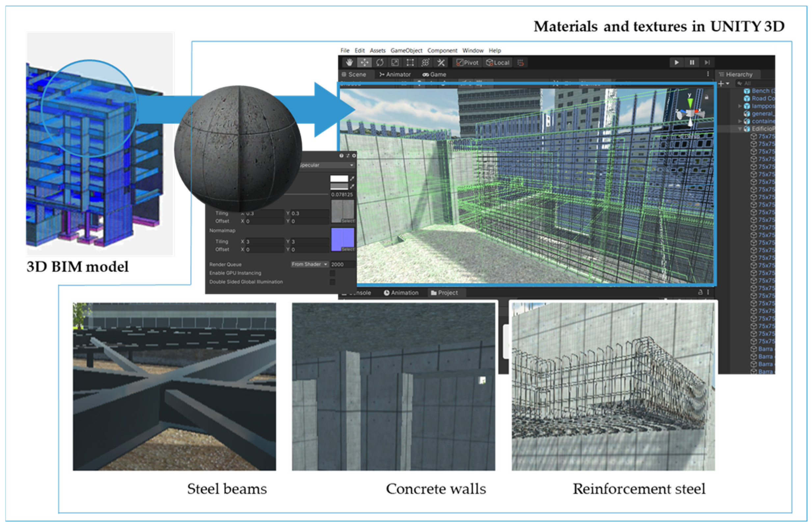Open the bottom panel three-dot menu
This screenshot has height=528, width=812.
point(708,292)
